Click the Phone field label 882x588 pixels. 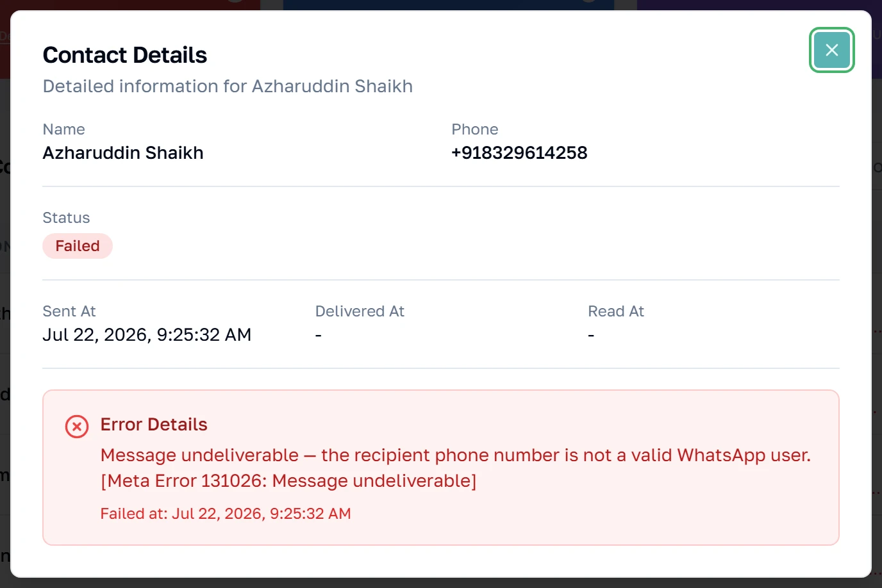pos(475,129)
